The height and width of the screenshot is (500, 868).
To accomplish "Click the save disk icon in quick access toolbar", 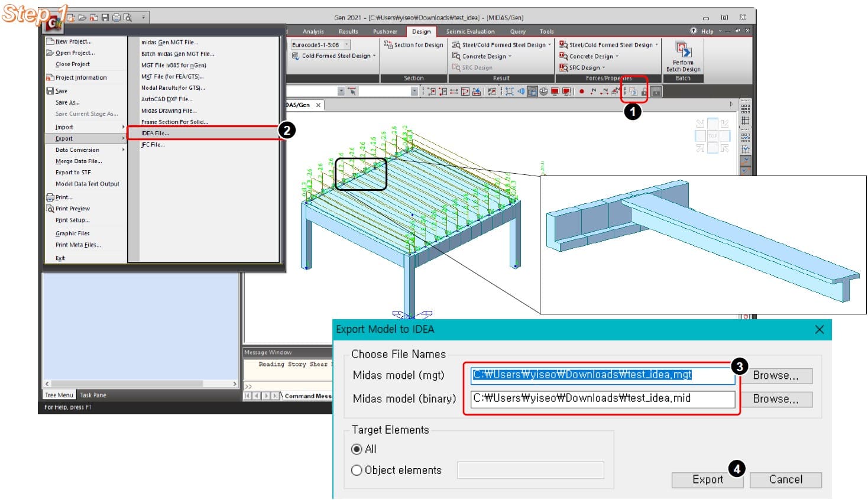I will pos(105,18).
